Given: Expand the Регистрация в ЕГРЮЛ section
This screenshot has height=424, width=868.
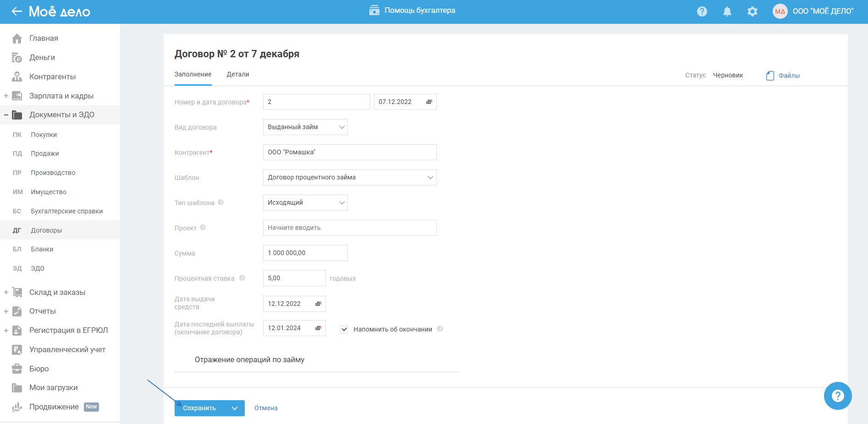Looking at the screenshot, I should point(6,331).
